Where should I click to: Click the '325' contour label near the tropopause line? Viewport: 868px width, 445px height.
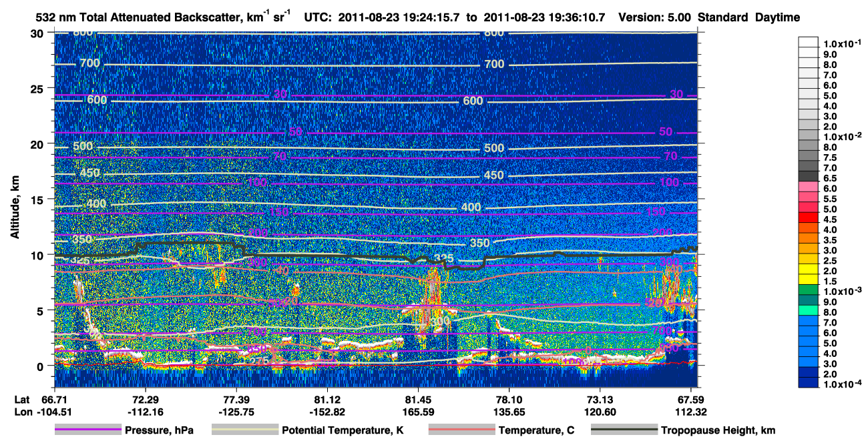coord(444,258)
